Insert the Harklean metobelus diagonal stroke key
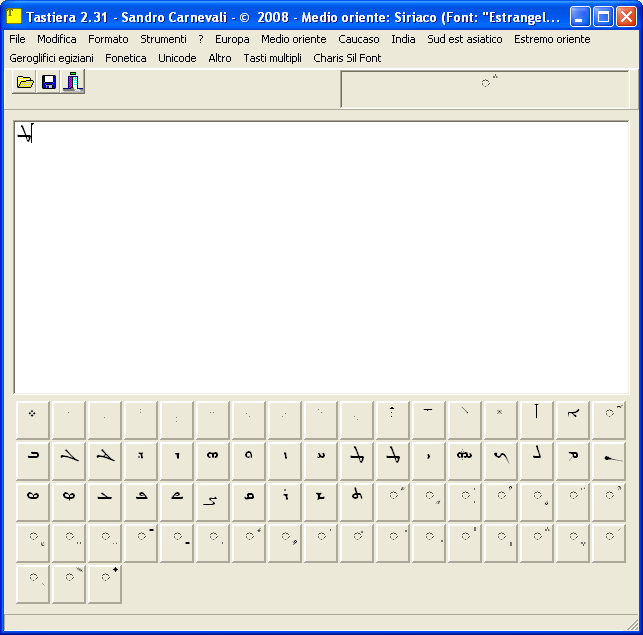The image size is (643, 635). click(465, 420)
